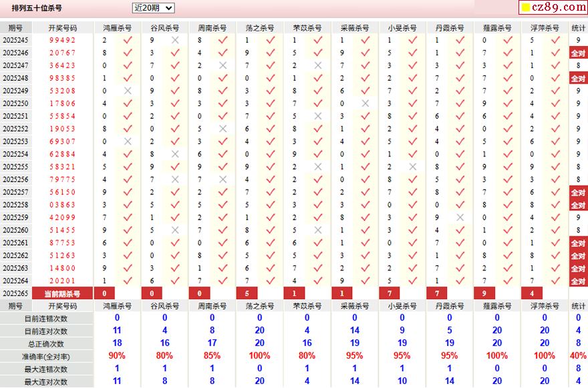Open the 近20期 period range dropdown
This screenshot has height=388, width=588.
point(154,8)
